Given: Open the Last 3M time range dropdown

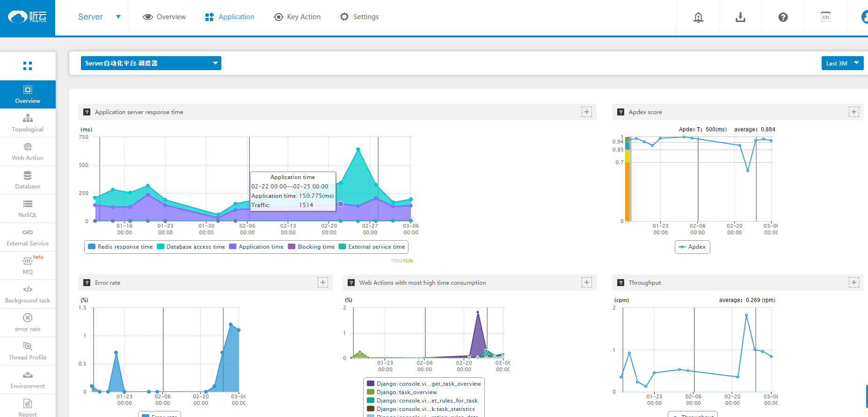Looking at the screenshot, I should pos(842,63).
